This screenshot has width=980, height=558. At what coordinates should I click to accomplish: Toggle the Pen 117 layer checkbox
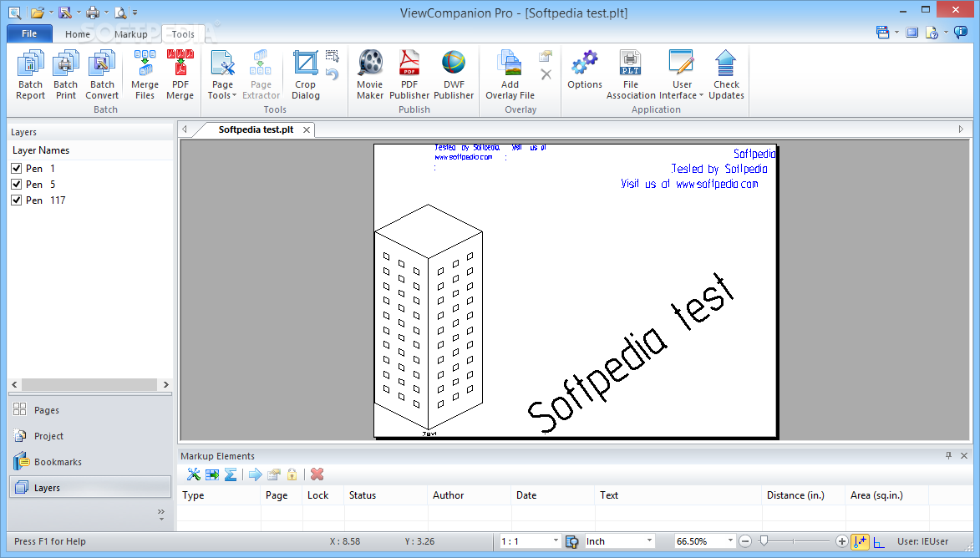tap(17, 200)
